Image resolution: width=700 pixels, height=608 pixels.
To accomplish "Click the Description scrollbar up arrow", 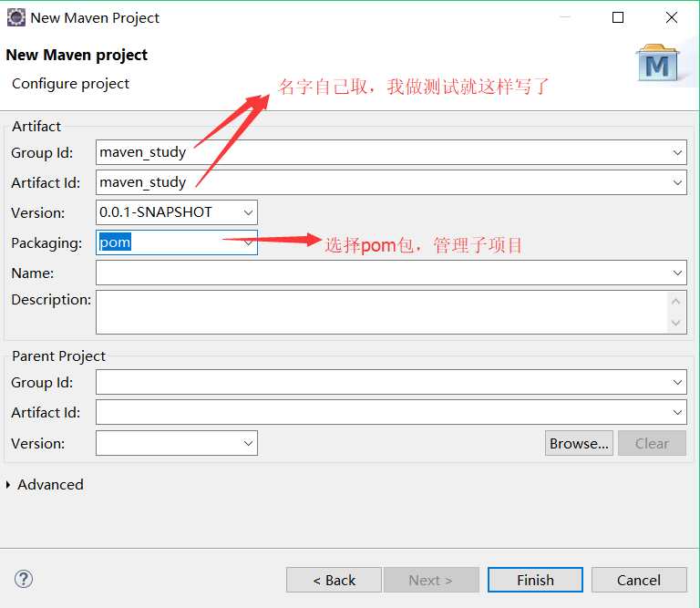I will point(676,302).
